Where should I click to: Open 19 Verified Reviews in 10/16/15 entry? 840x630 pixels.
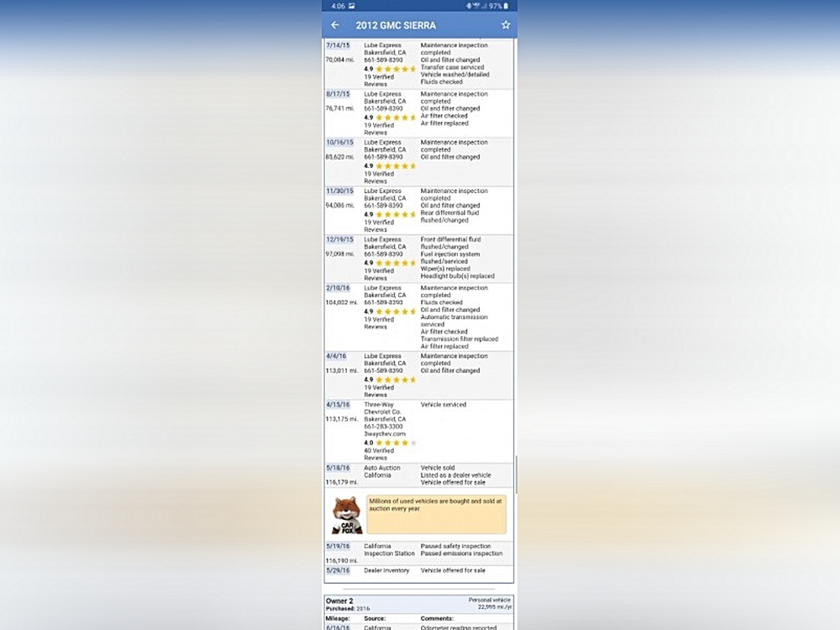pyautogui.click(x=379, y=177)
